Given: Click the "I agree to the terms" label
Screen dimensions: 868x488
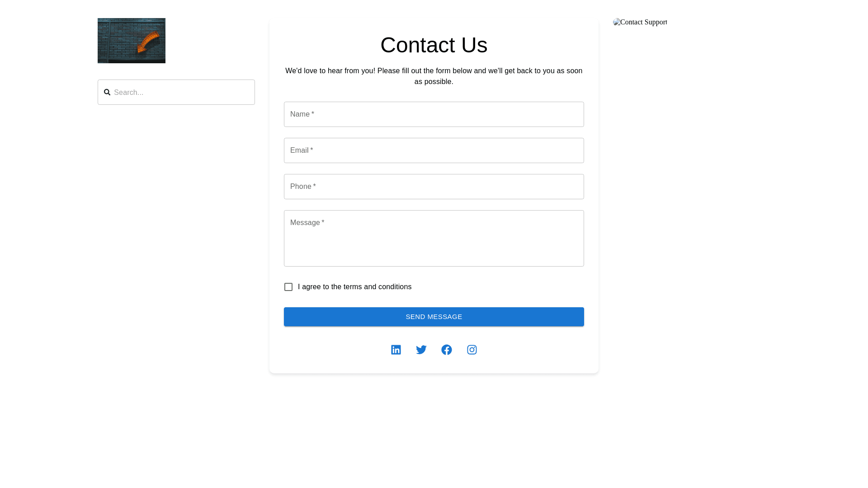Looking at the screenshot, I should point(354,287).
